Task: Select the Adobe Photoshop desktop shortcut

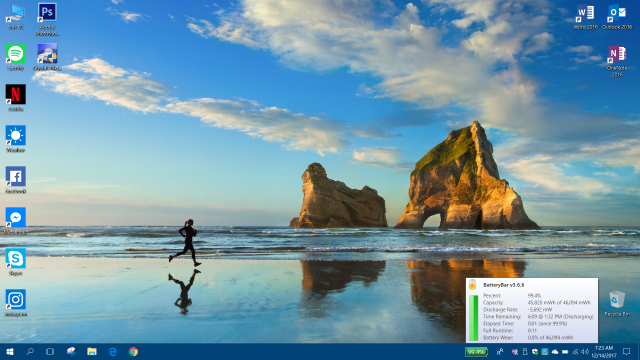Action: click(x=47, y=19)
